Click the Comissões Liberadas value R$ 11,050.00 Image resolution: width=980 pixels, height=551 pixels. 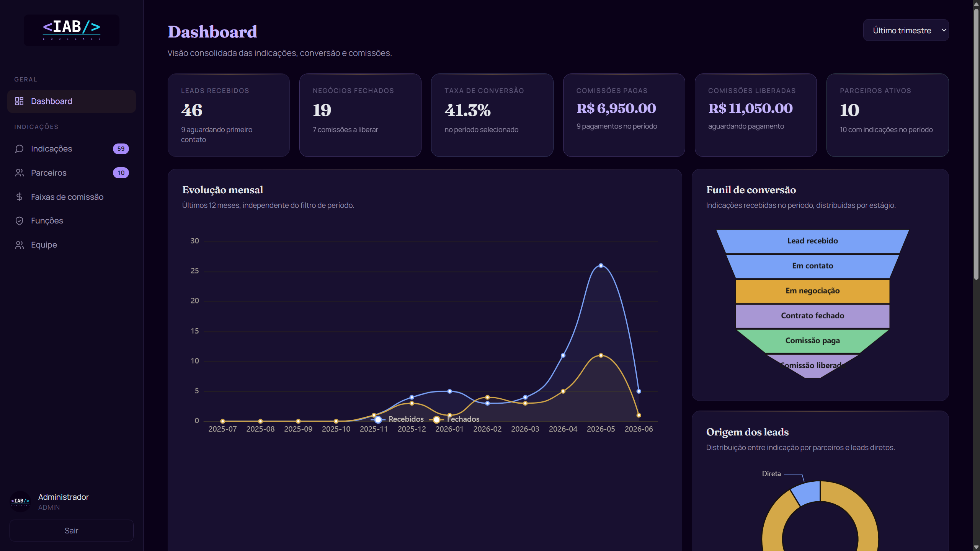(750, 108)
